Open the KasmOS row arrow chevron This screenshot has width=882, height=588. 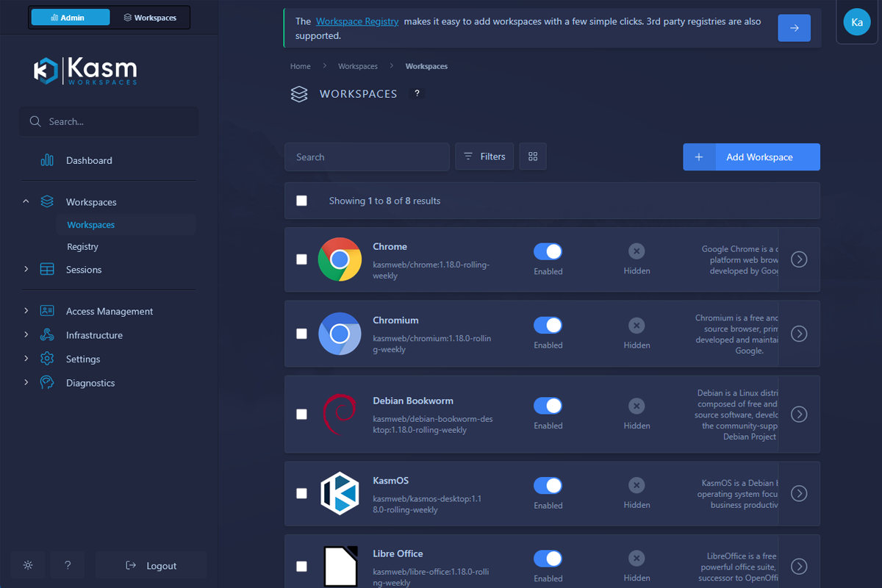point(799,493)
